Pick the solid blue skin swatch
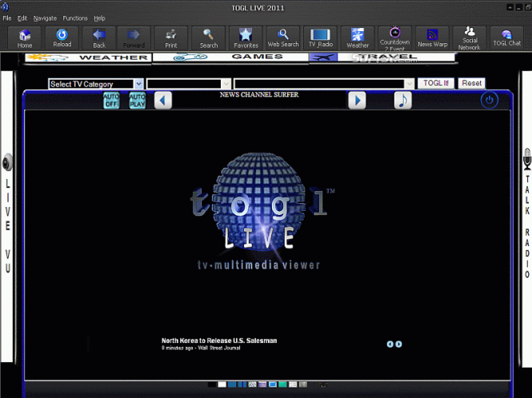 coord(232,384)
